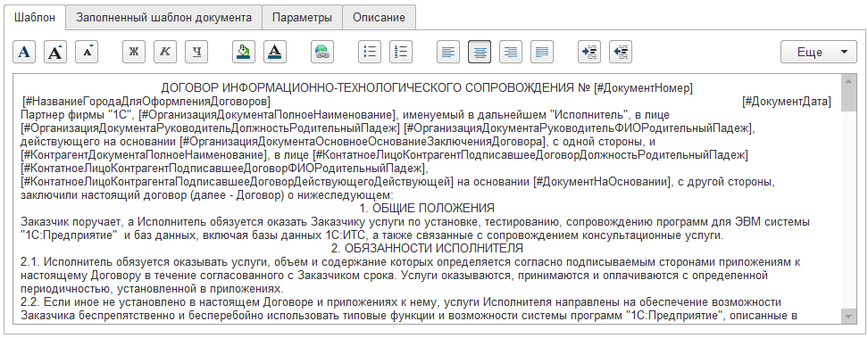
Task: Decrease paragraph indent
Action: 621,52
